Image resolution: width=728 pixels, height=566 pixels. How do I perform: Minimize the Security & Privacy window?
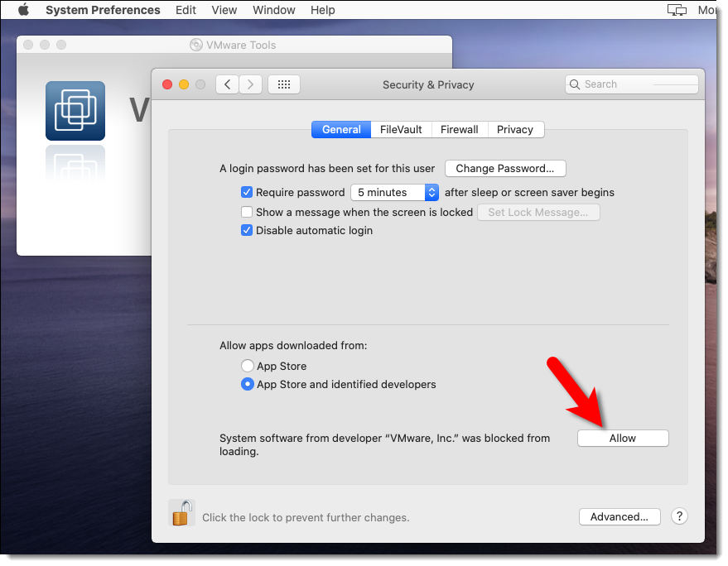pyautogui.click(x=184, y=84)
